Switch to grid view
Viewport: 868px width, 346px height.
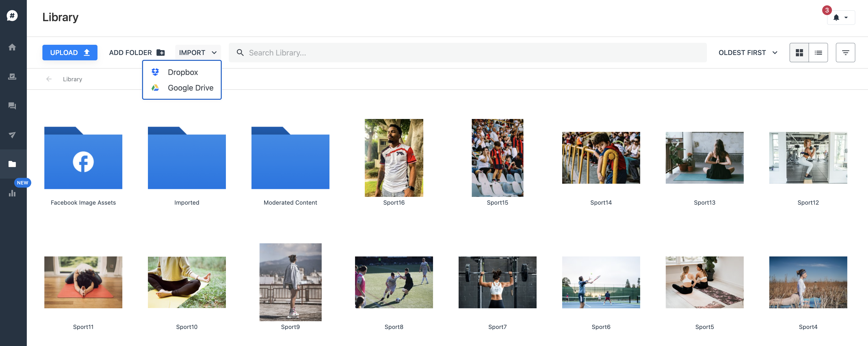pyautogui.click(x=799, y=53)
